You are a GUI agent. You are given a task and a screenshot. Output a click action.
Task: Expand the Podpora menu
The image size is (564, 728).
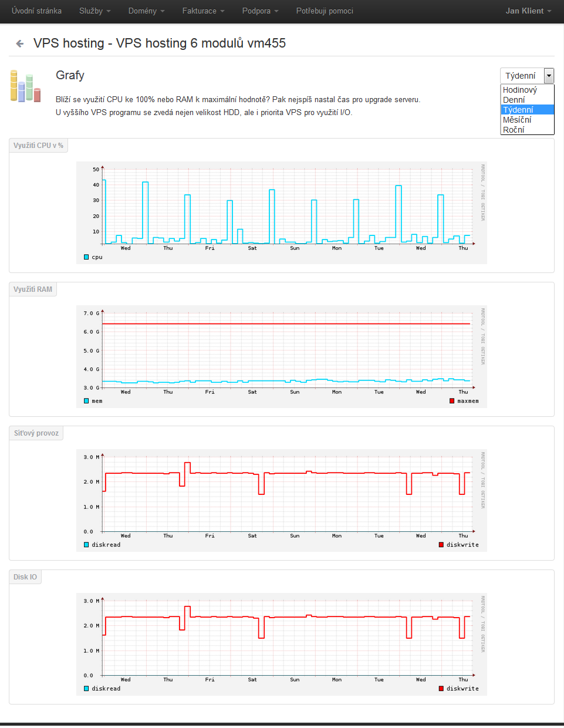click(260, 11)
